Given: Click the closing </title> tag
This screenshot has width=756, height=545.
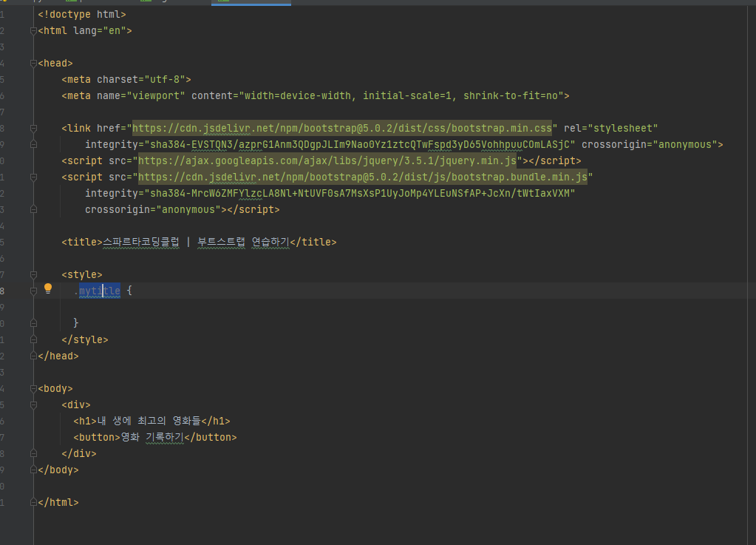Looking at the screenshot, I should pyautogui.click(x=313, y=242).
